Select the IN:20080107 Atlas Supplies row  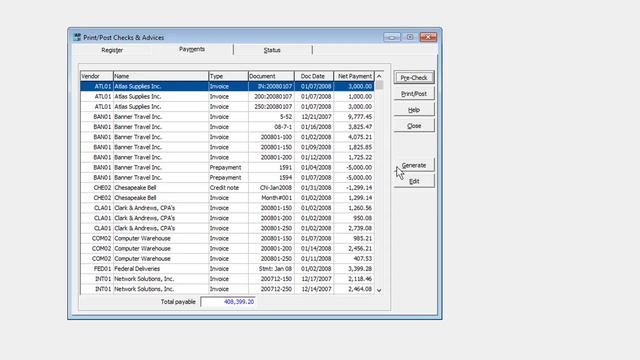point(227,87)
